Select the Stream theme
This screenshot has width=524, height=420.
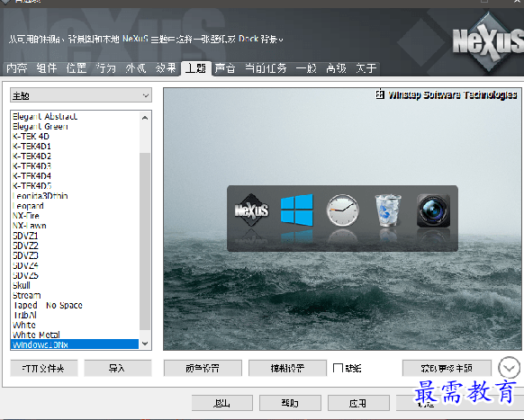(75, 295)
